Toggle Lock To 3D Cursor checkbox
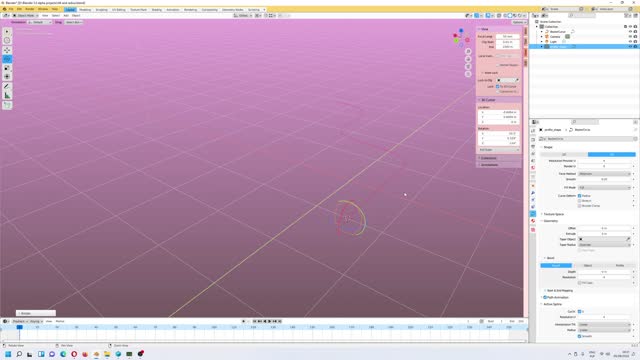Image resolution: width=640 pixels, height=360 pixels. pos(498,87)
